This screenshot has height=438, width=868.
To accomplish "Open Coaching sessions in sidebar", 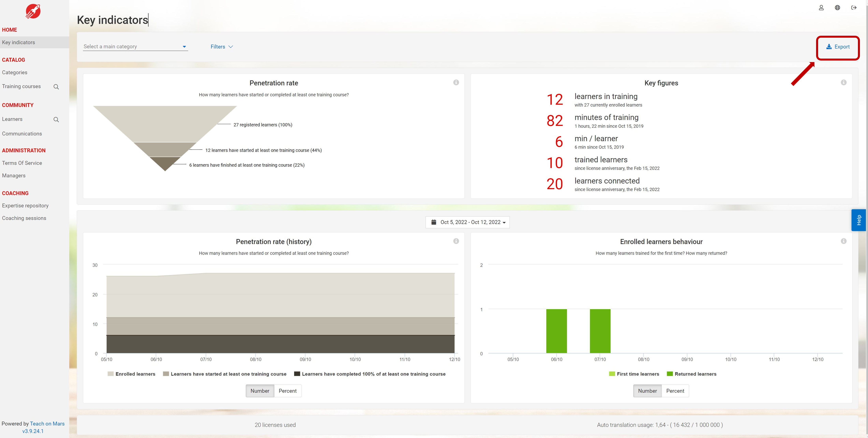I will coord(24,218).
